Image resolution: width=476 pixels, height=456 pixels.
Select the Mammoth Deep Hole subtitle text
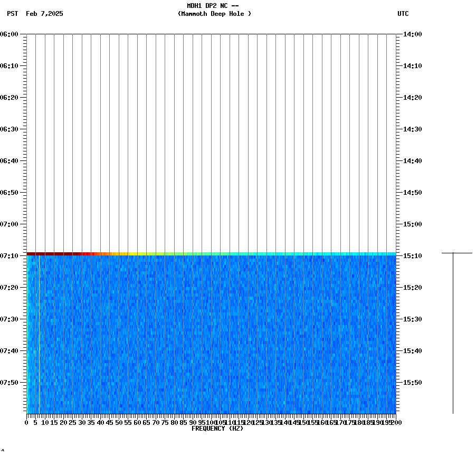tap(215, 14)
